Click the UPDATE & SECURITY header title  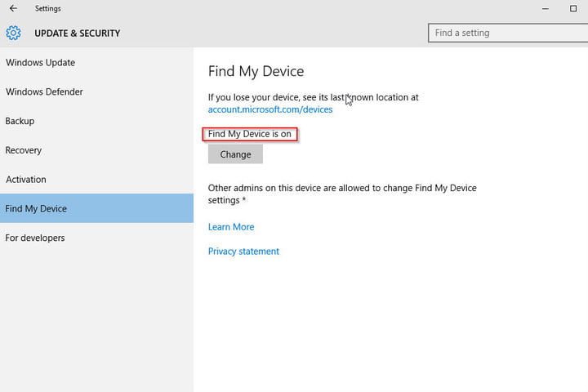click(78, 33)
